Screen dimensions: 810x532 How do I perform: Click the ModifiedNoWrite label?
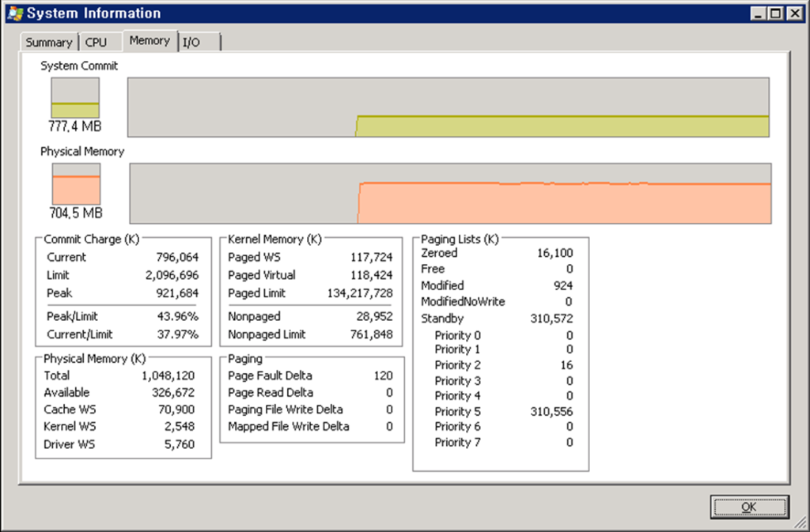click(x=463, y=302)
